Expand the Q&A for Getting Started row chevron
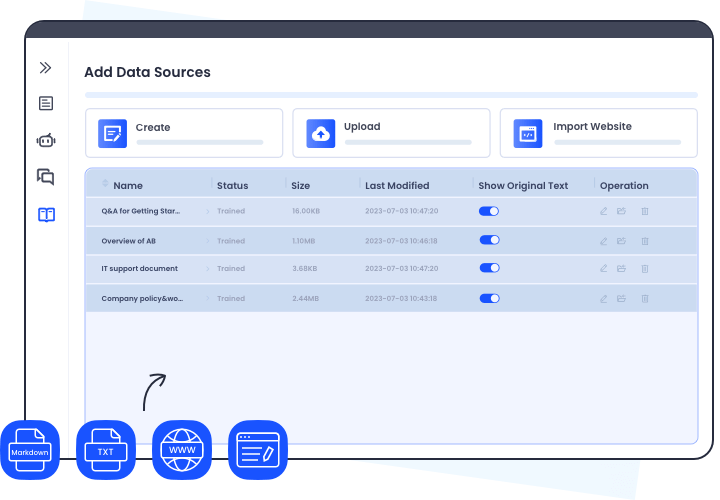720x500 pixels. [x=208, y=212]
